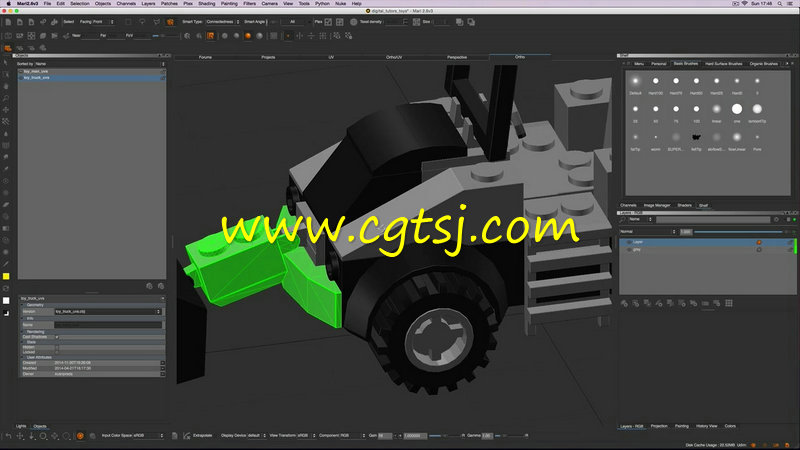Click the Gain value field
Screen dimensions: 800x450
386,436
